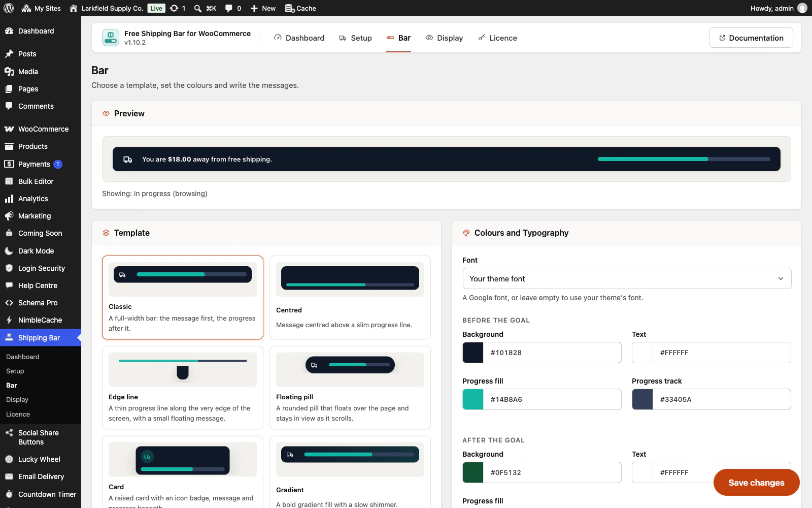The image size is (812, 508).
Task: Click the Progress track colour swatch
Action: 642,399
